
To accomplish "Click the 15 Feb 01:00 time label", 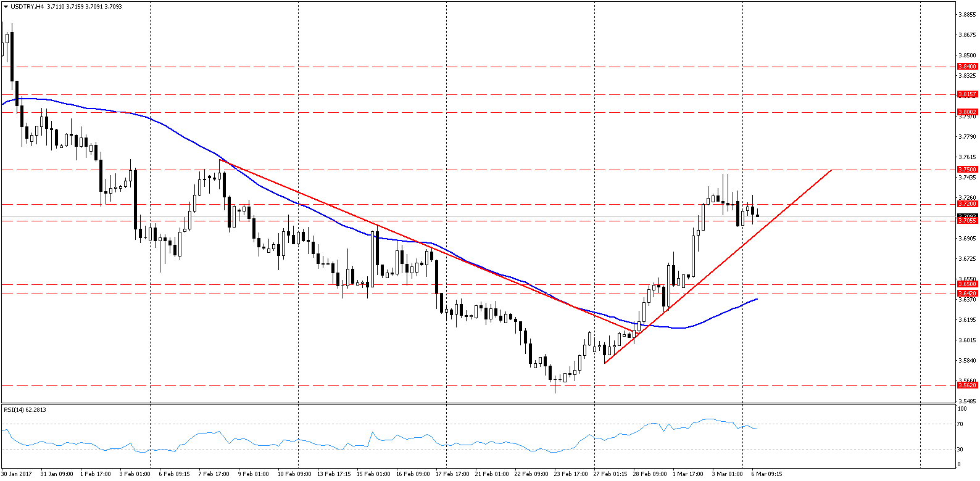I will coord(373,474).
